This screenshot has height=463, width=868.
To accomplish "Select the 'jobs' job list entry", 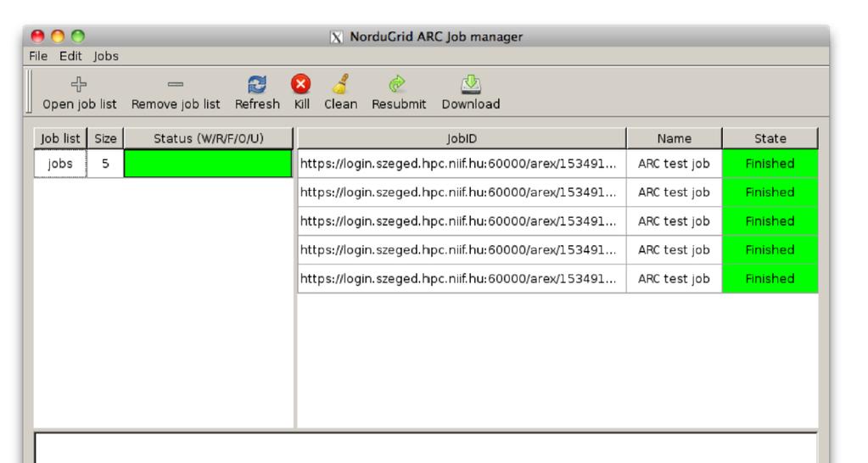I will [x=60, y=164].
